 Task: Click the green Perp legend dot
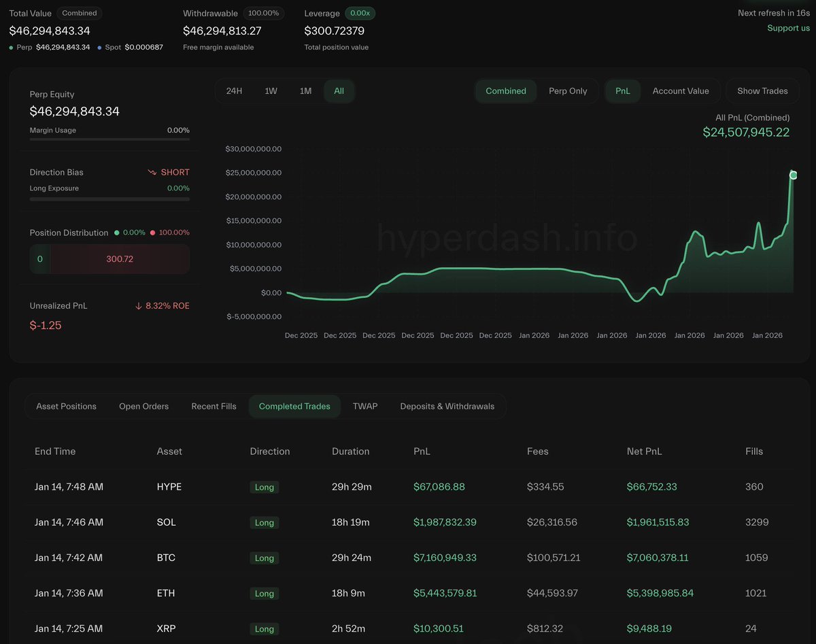tap(11, 48)
